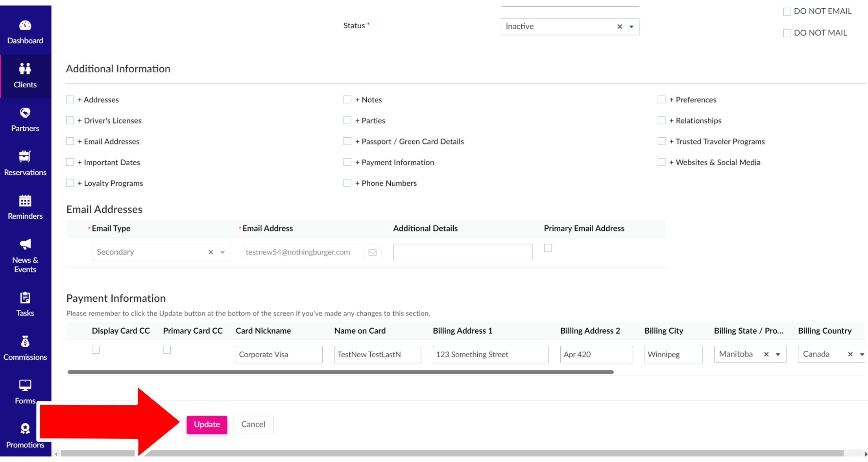This screenshot has width=868, height=462.
Task: Click the pink Update button
Action: click(x=207, y=425)
